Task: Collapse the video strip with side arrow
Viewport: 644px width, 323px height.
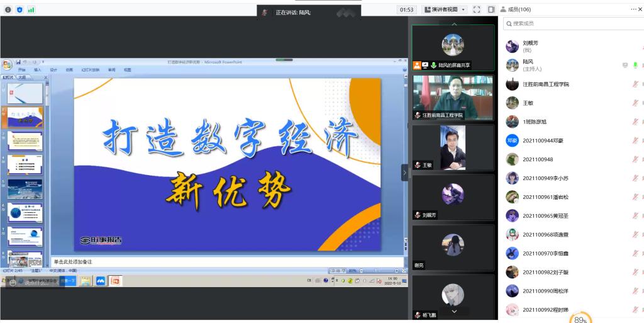Action: (x=405, y=173)
